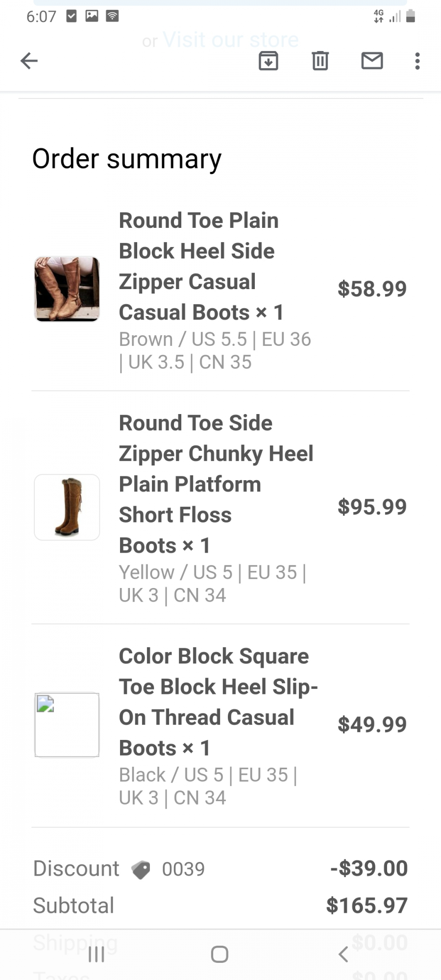The width and height of the screenshot is (441, 980).
Task: Open the three-dot overflow menu
Action: [x=417, y=61]
